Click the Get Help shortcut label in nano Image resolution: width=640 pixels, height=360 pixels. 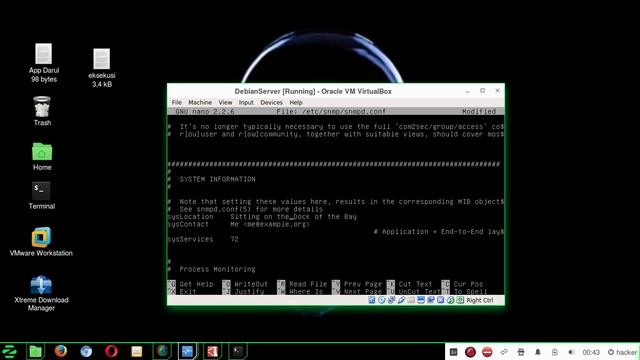click(196, 284)
